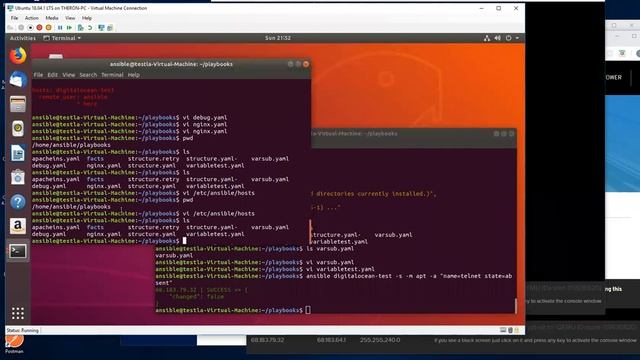Click the Enhanced Session monitor icon
640x360 pixels.
pos(101,28)
